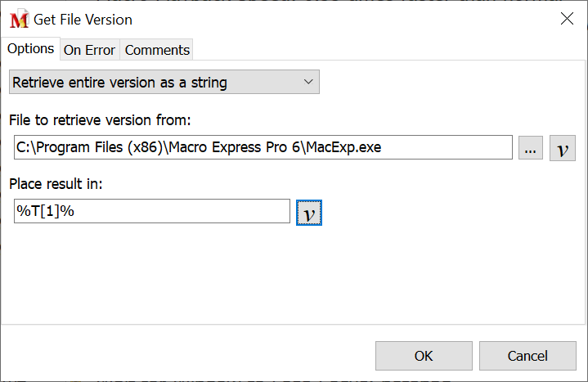The width and height of the screenshot is (588, 382).
Task: Click the File to retrieve version from label
Action: 100,120
